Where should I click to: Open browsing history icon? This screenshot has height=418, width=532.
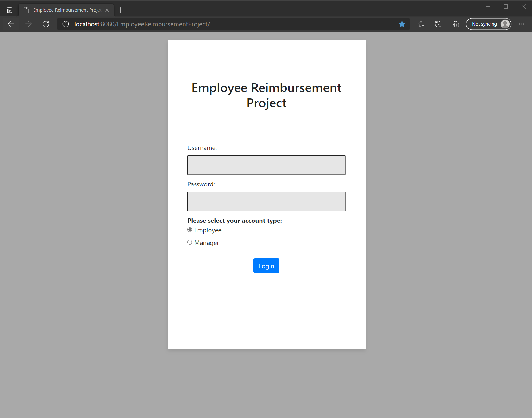click(438, 24)
